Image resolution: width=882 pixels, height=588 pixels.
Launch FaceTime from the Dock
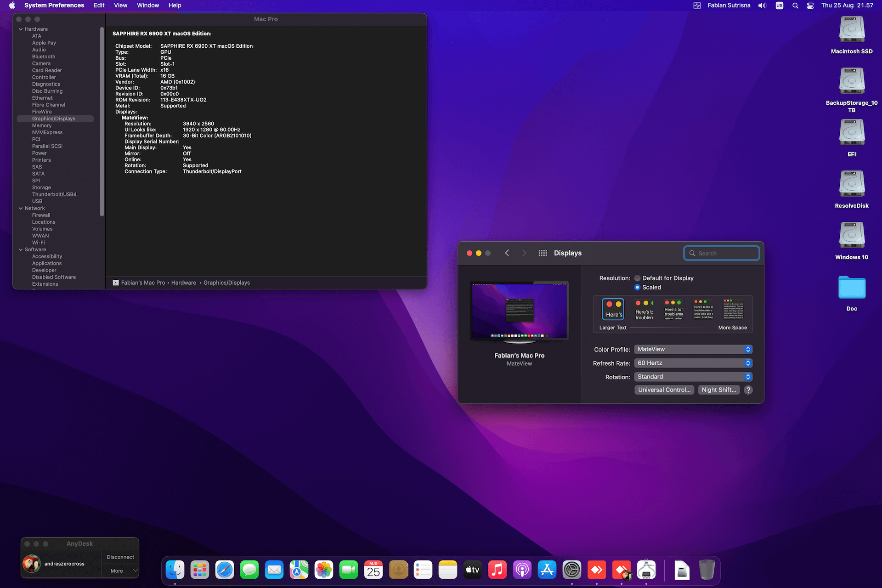(x=349, y=570)
